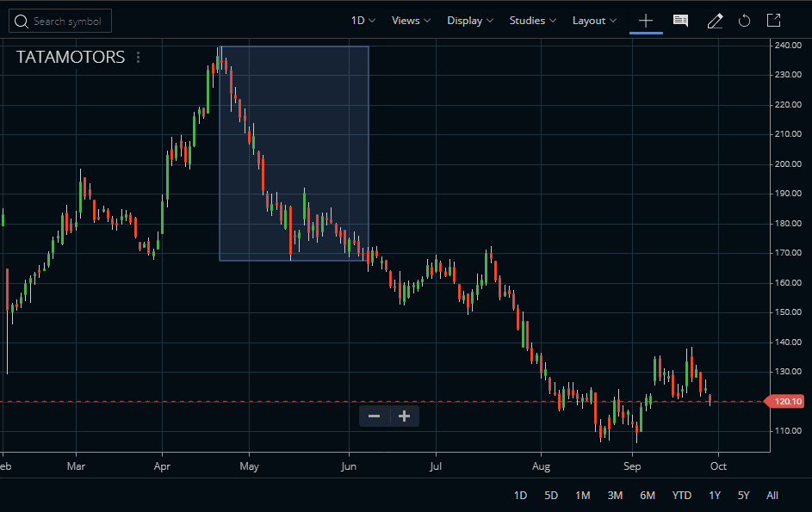Open the Display dropdown menu
Image resolution: width=812 pixels, height=512 pixels.
point(470,21)
